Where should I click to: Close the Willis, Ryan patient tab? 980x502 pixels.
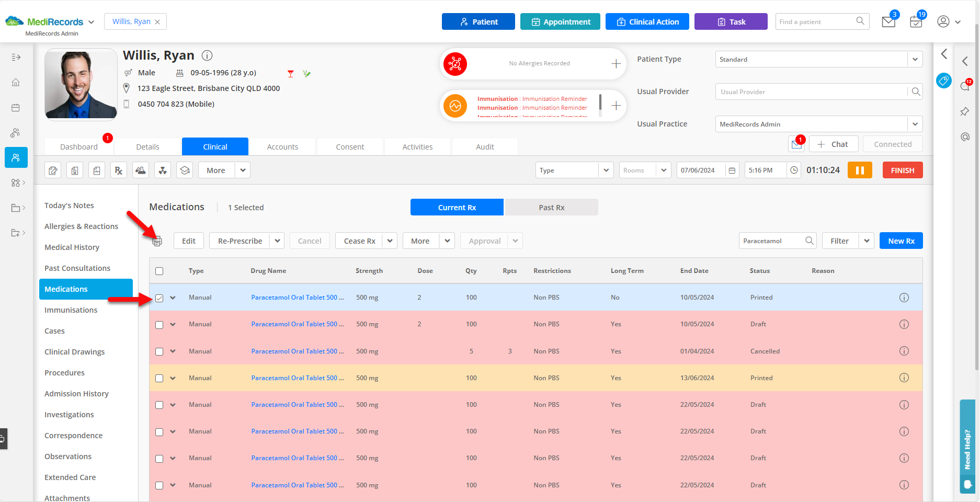[x=157, y=22]
